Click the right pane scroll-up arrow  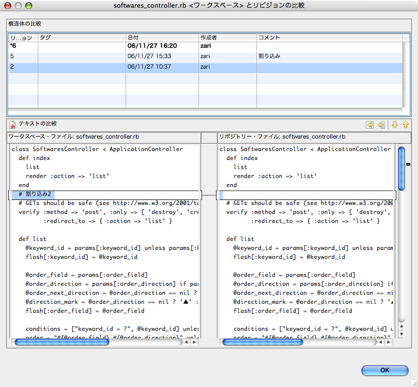click(401, 327)
